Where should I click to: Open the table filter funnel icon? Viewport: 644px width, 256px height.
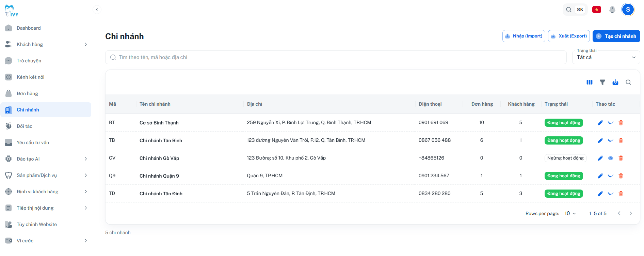(x=602, y=82)
